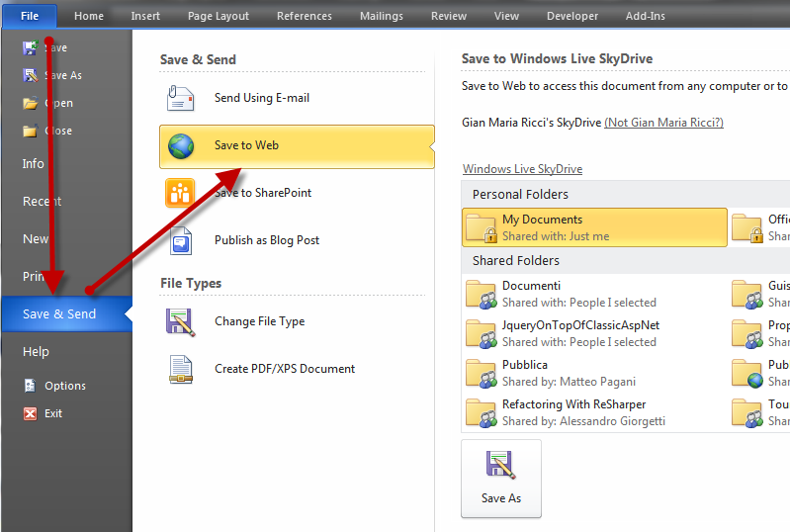Screen dimensions: 790x532
Task: Click the Send Using E-mail label
Action: tap(262, 98)
